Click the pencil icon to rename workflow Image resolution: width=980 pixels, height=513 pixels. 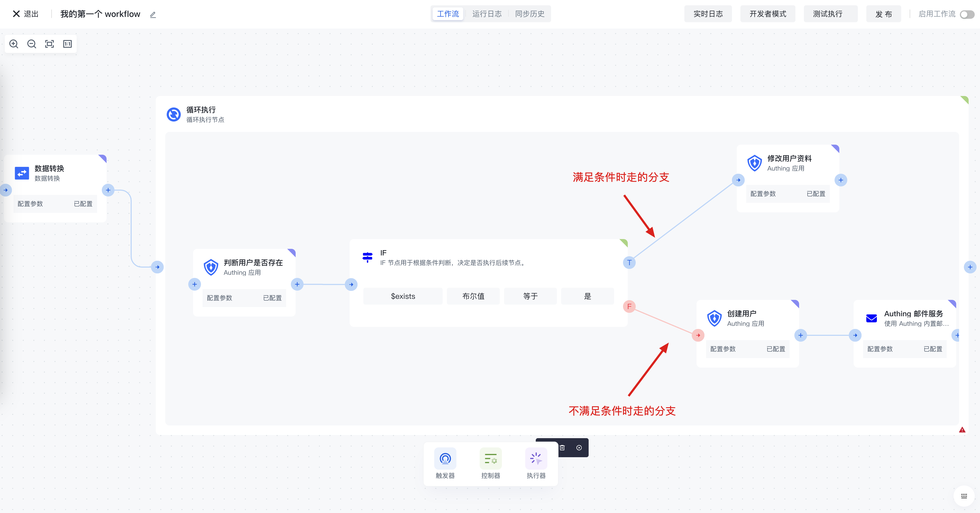click(153, 15)
